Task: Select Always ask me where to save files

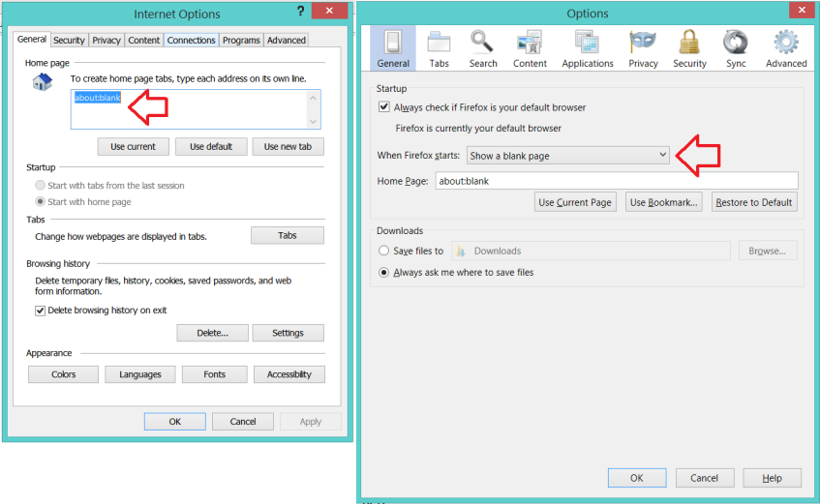Action: coord(383,273)
